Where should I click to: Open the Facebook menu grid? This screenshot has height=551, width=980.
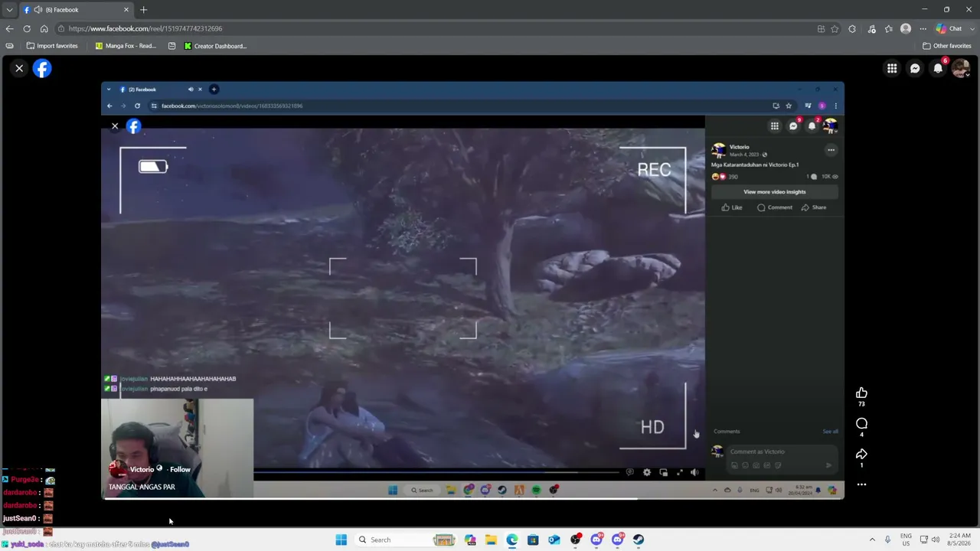coord(892,68)
